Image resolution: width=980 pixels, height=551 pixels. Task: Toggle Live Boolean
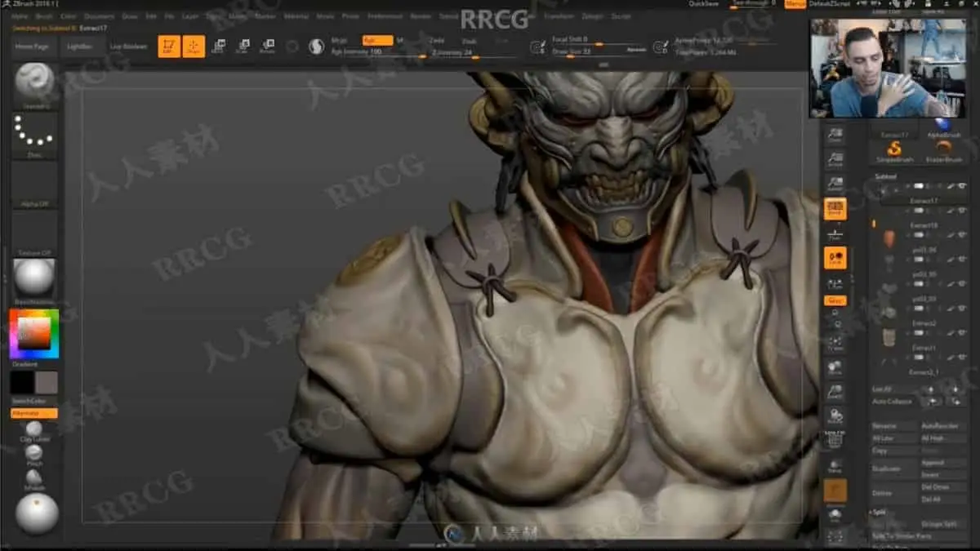[x=129, y=47]
